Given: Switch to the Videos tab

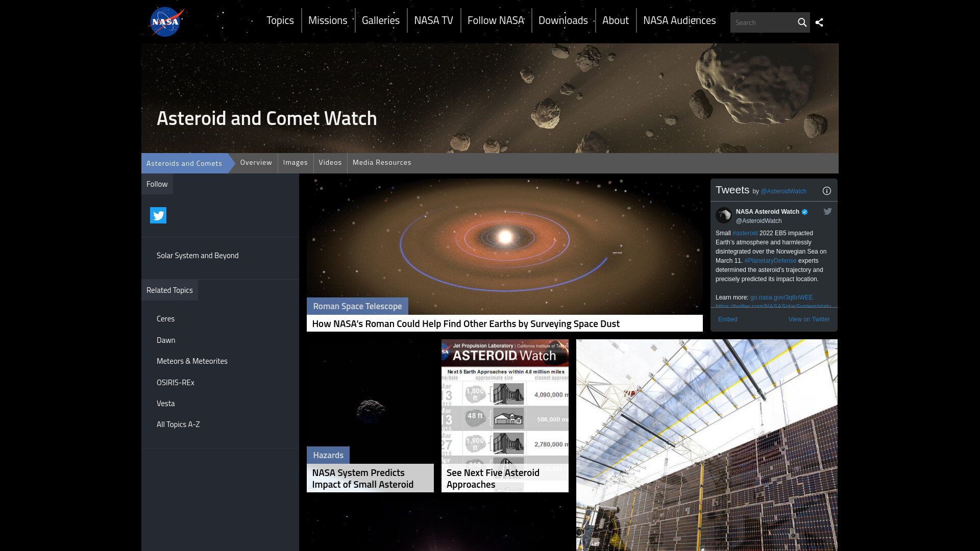Looking at the screenshot, I should (x=330, y=163).
